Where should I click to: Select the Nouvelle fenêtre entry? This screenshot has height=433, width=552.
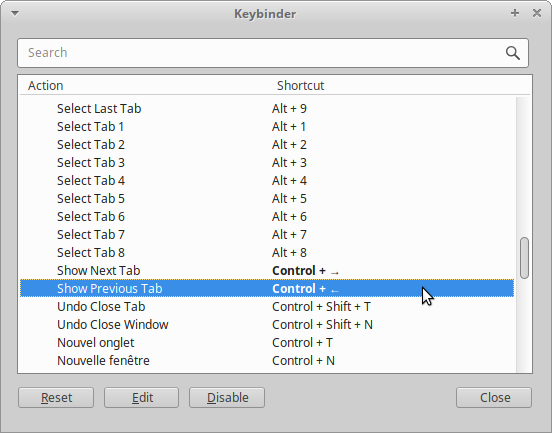pos(104,361)
